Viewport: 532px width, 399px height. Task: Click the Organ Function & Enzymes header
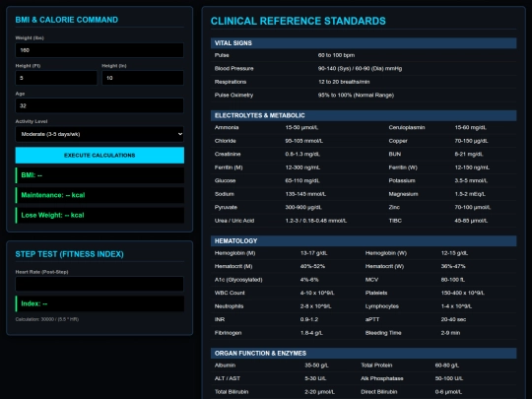pyautogui.click(x=364, y=354)
